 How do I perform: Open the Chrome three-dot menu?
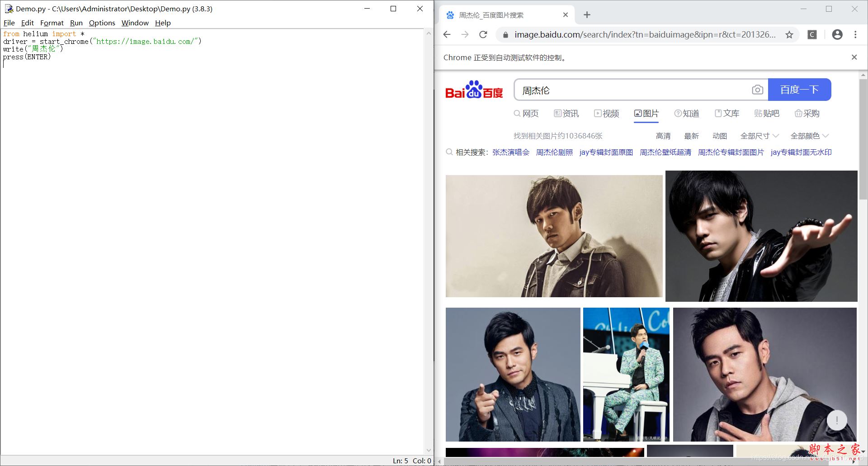tap(855, 34)
